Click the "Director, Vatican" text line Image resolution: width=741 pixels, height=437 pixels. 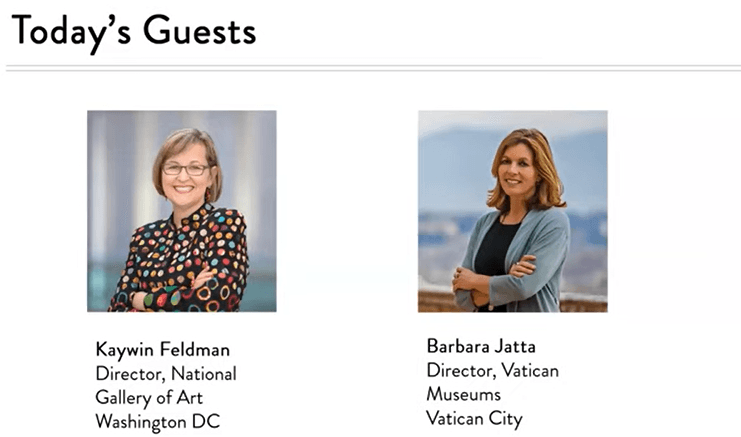click(492, 370)
